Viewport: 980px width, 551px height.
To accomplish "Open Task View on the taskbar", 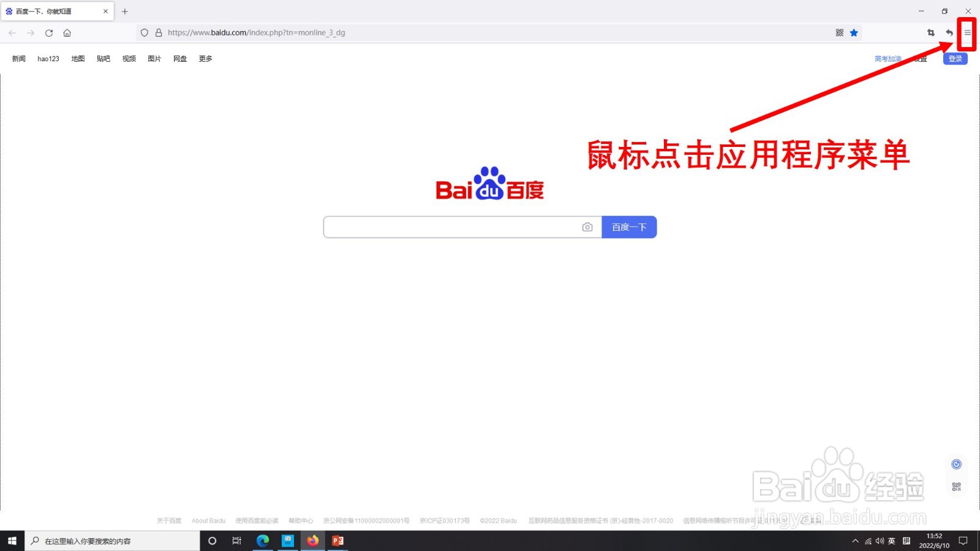I will [237, 541].
